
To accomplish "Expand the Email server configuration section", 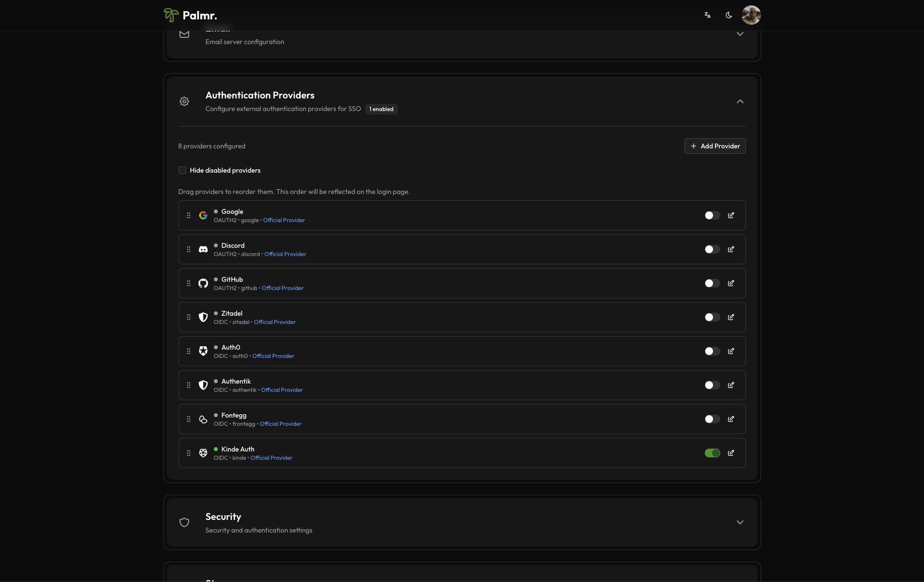I will tap(740, 34).
